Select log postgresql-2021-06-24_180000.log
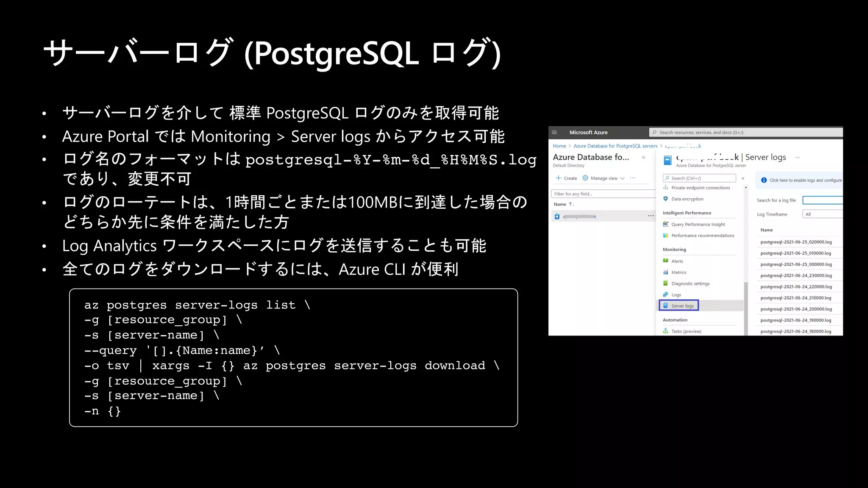This screenshot has height=488, width=868. click(x=796, y=331)
